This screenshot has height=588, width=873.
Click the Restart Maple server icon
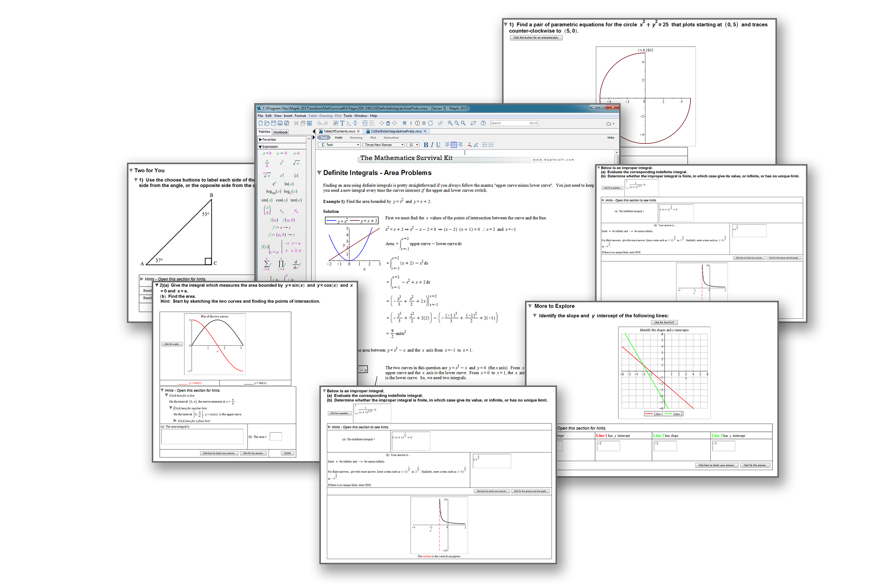(x=430, y=123)
